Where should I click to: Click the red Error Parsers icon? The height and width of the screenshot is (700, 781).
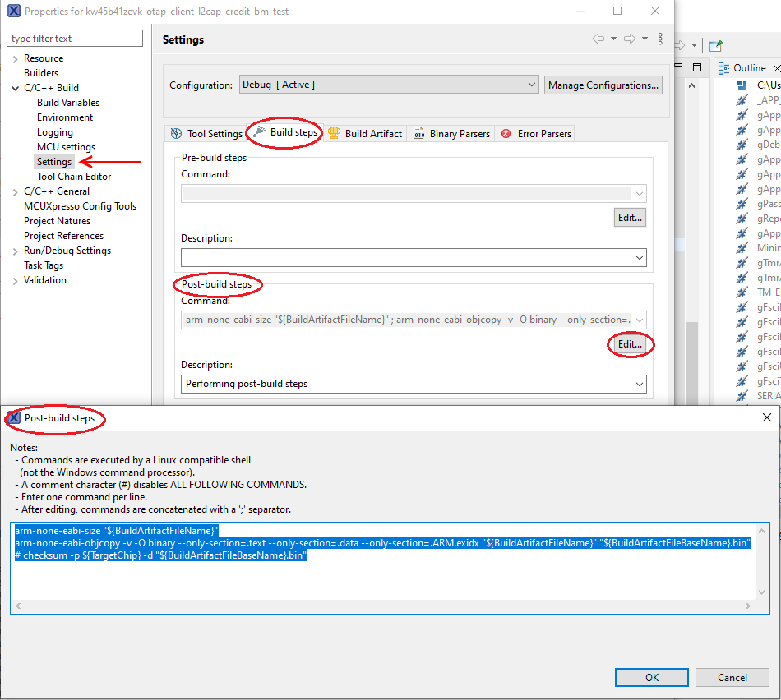[506, 133]
